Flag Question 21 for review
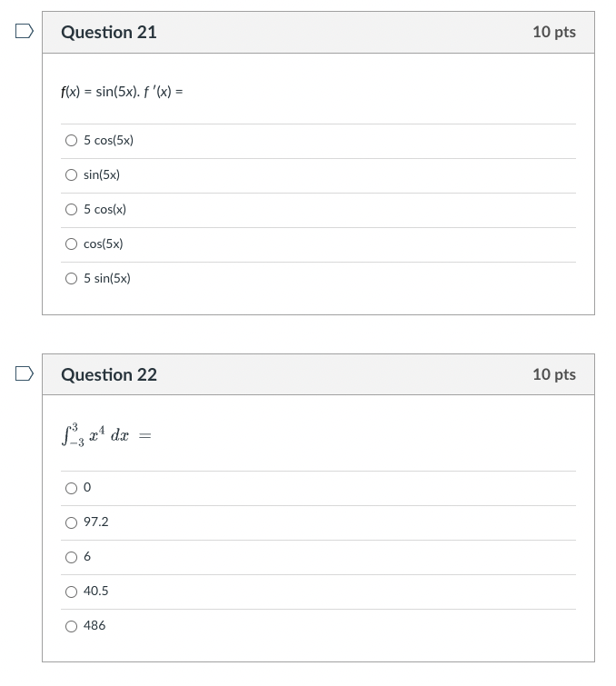Screen dimensions: 616x686 point(25,32)
